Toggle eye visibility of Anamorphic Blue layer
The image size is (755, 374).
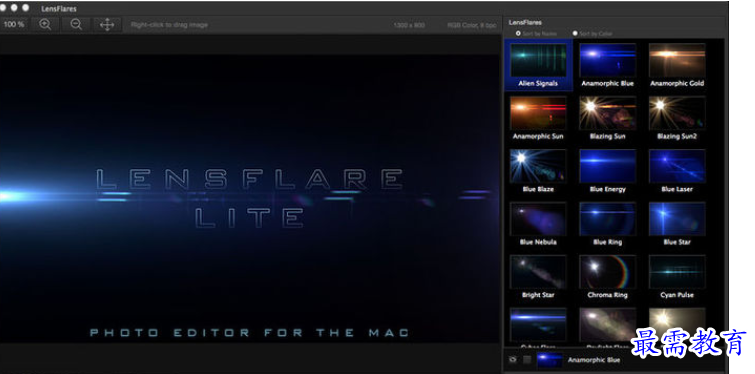tap(513, 360)
